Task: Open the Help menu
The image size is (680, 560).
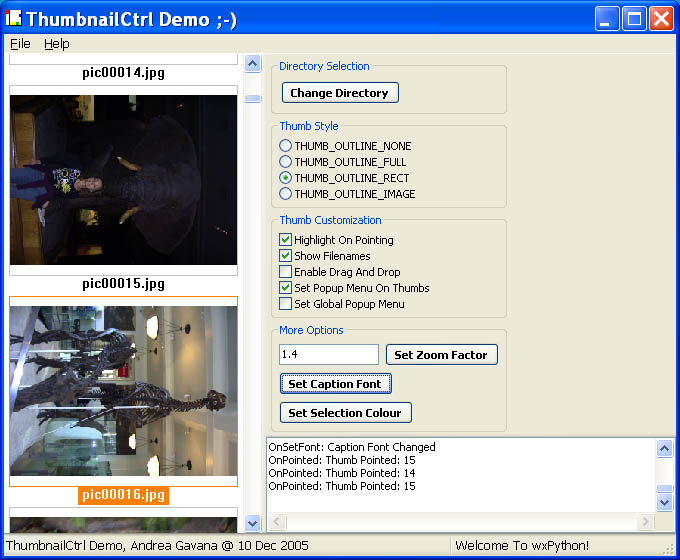Action: coord(56,44)
